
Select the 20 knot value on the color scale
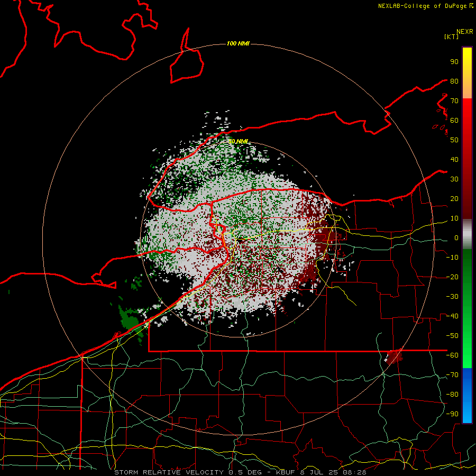454,198
